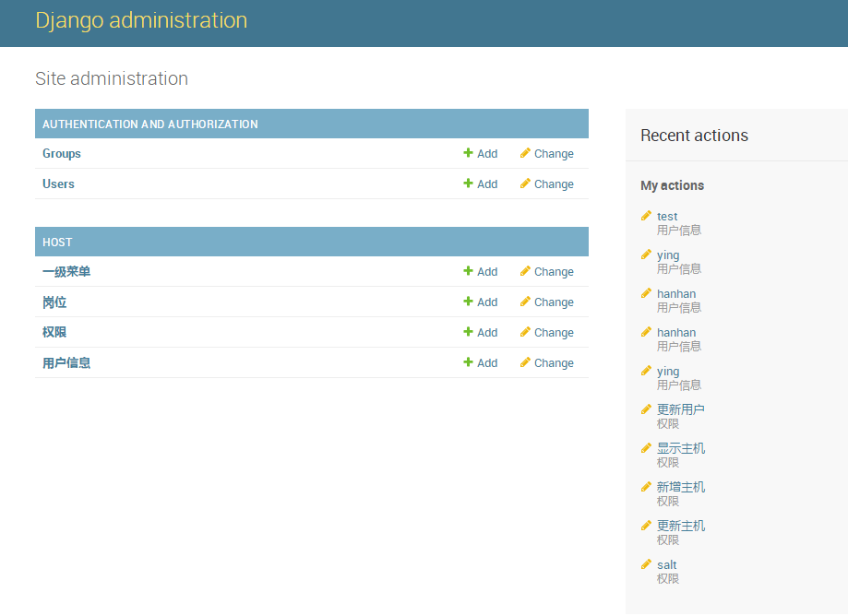
Task: Click the pencil icon beside Users Change
Action: point(525,184)
